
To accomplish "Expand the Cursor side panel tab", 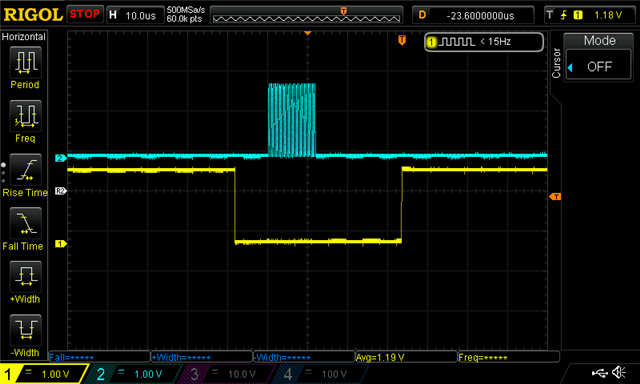I will (x=556, y=63).
